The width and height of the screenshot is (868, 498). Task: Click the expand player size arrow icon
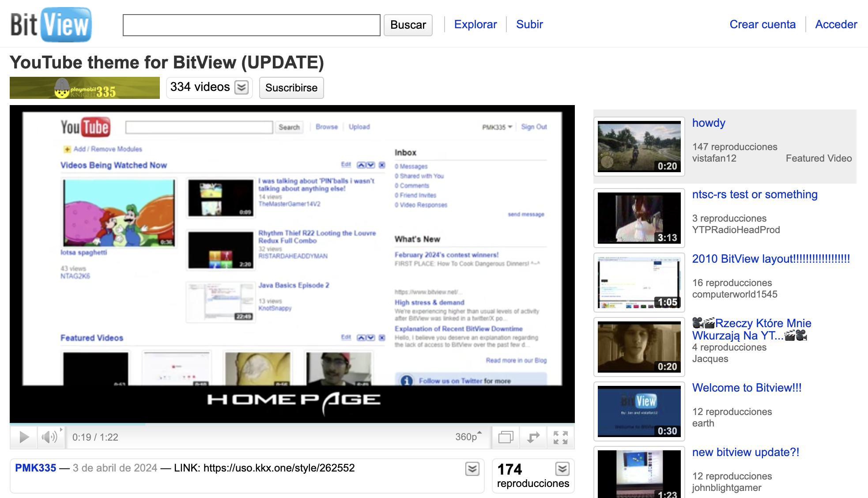[533, 437]
